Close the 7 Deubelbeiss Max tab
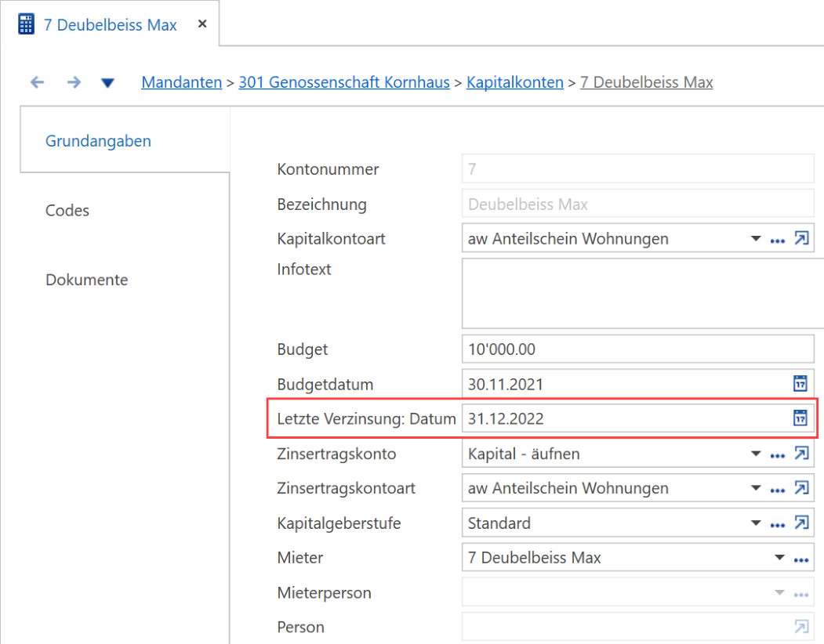This screenshot has width=824, height=644. click(x=202, y=24)
